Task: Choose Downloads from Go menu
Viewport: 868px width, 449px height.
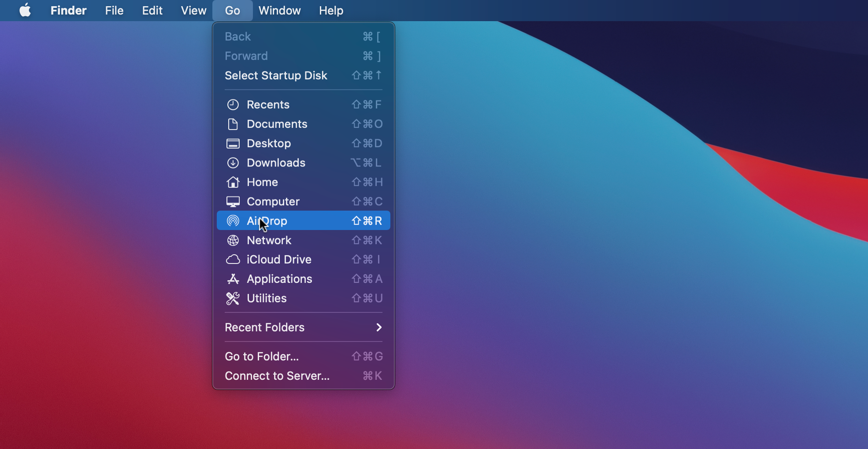Action: [x=304, y=163]
